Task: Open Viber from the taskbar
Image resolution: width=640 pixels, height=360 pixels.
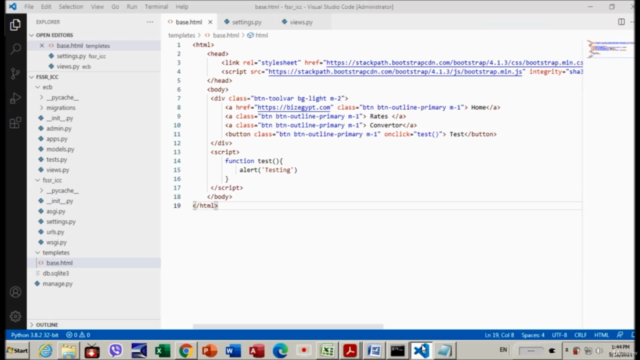Action: 116,351
